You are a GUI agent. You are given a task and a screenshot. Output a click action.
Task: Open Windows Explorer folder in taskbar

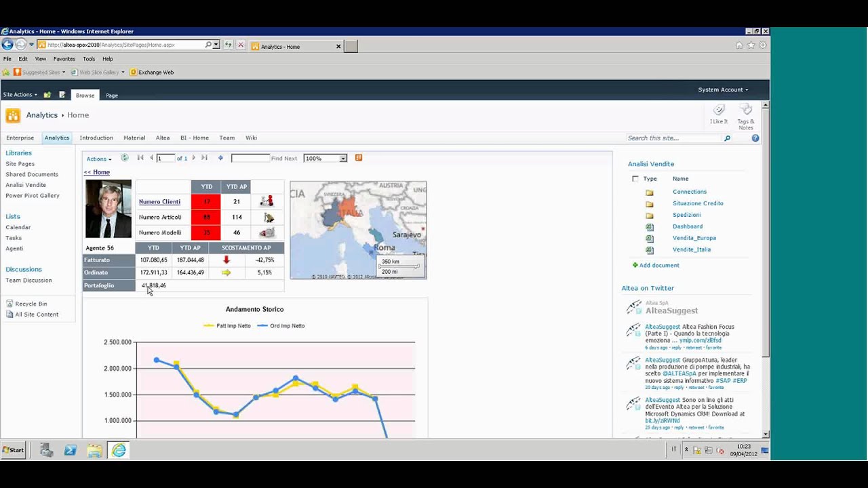click(x=94, y=450)
